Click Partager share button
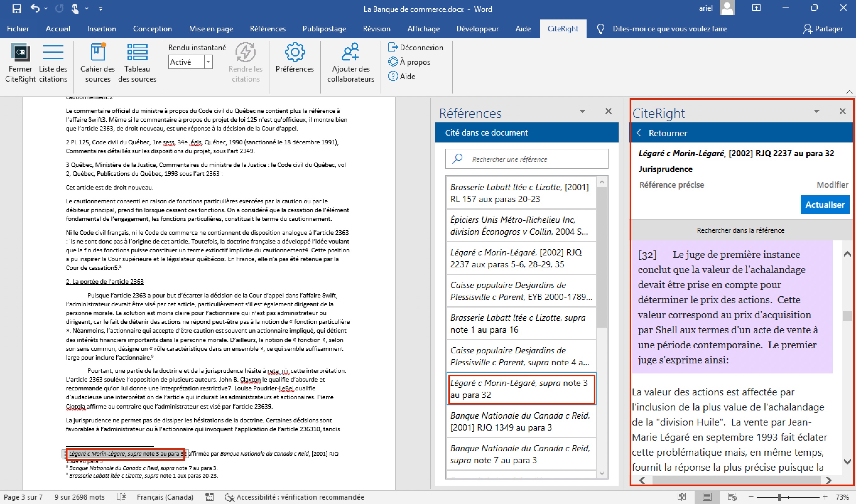This screenshot has width=856, height=504. tap(823, 29)
